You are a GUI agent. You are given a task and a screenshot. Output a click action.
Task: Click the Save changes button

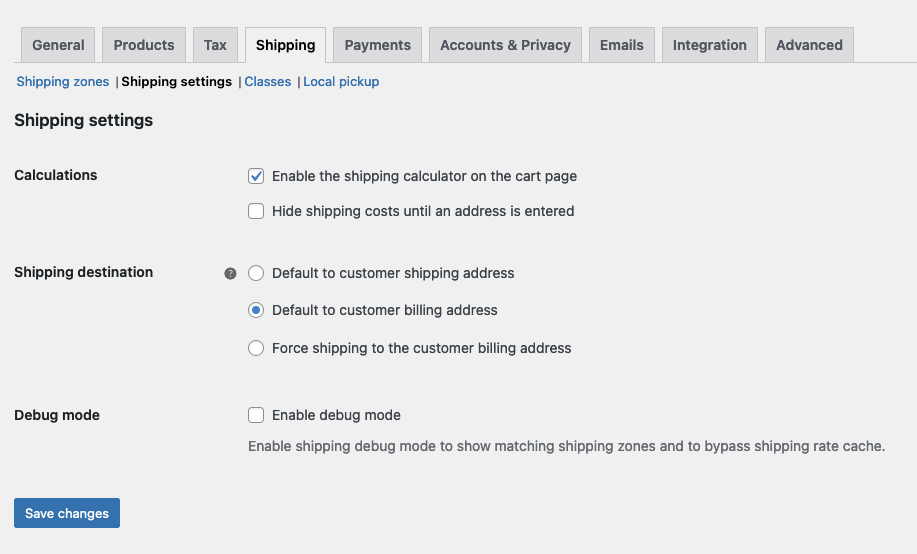pyautogui.click(x=67, y=513)
